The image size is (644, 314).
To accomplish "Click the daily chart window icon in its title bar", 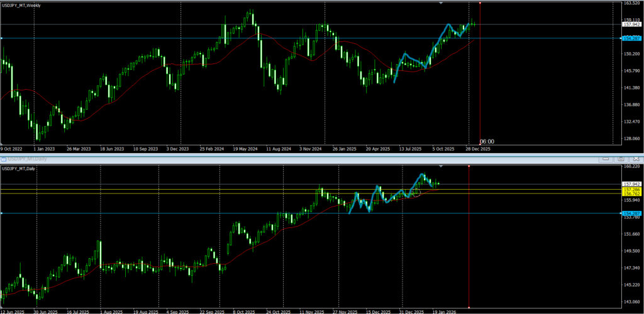I will 4,159.
